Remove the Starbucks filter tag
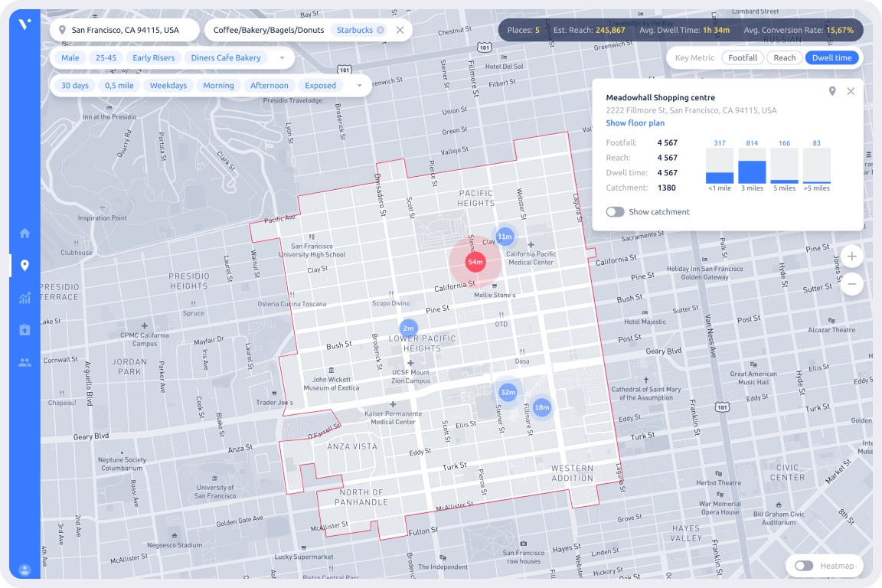882x588 pixels. tap(381, 30)
